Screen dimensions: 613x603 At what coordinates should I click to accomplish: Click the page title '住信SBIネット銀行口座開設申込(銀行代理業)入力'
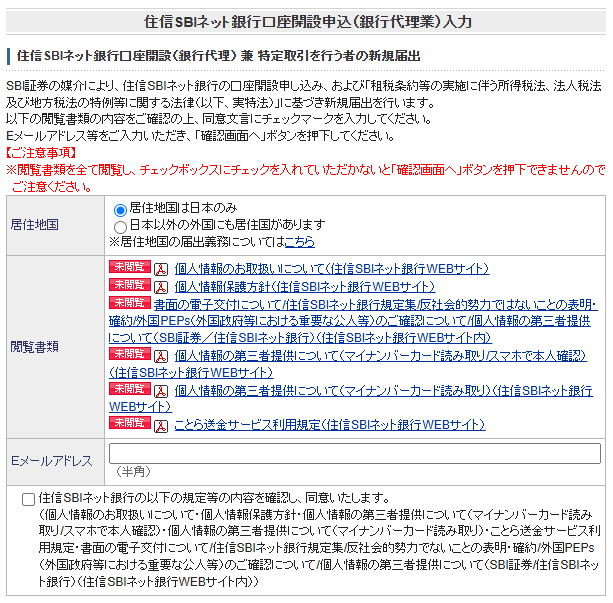[308, 22]
